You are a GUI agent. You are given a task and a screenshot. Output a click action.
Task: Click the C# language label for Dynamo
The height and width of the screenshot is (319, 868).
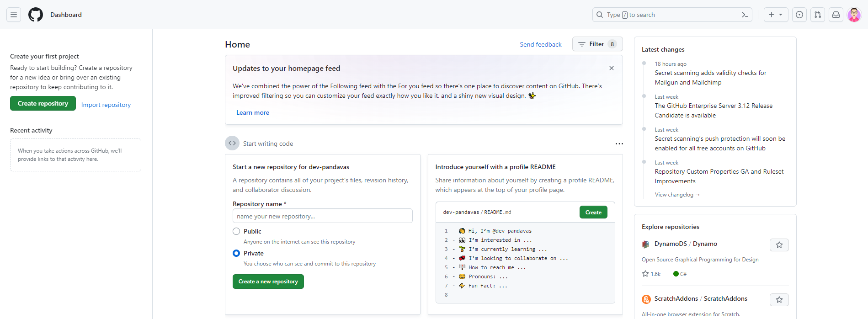pyautogui.click(x=680, y=274)
